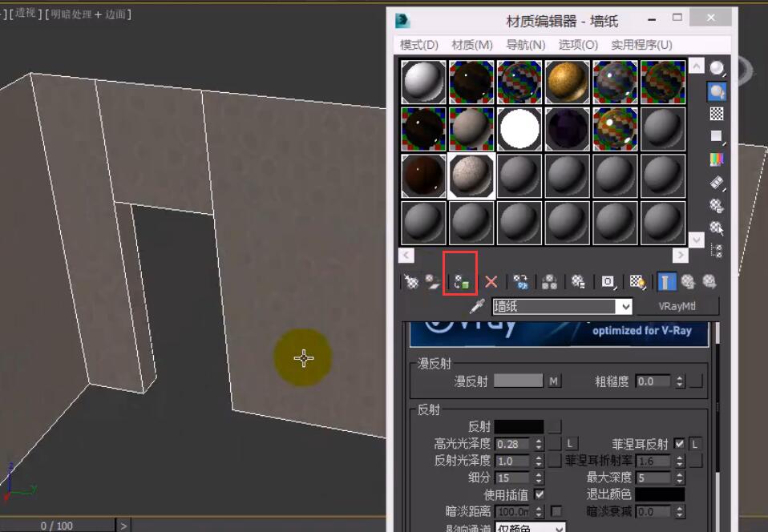
Task: Click Go Forward to Sibling icon
Action: coord(709,282)
